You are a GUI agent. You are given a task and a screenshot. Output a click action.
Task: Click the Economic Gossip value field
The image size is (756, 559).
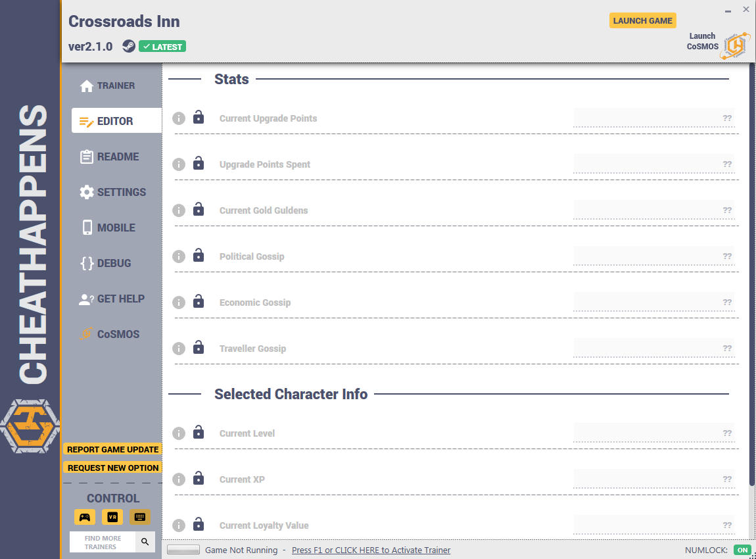click(x=654, y=303)
